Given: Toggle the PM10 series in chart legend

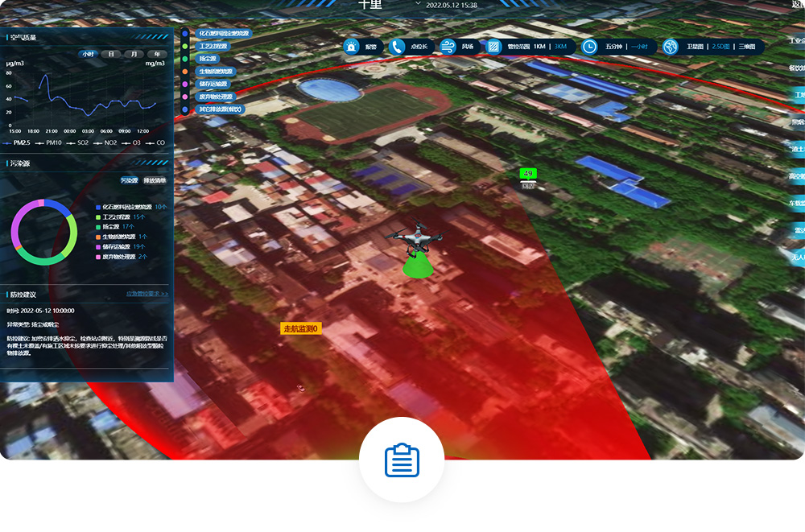Looking at the screenshot, I should coord(50,142).
